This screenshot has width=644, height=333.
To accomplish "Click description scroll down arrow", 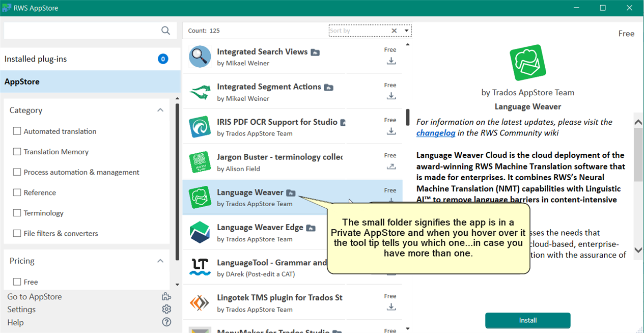I will [x=638, y=250].
